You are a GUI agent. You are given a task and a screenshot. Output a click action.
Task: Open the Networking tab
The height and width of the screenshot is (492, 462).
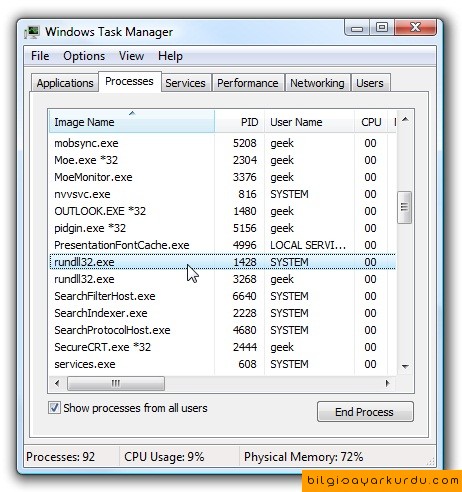click(x=317, y=83)
